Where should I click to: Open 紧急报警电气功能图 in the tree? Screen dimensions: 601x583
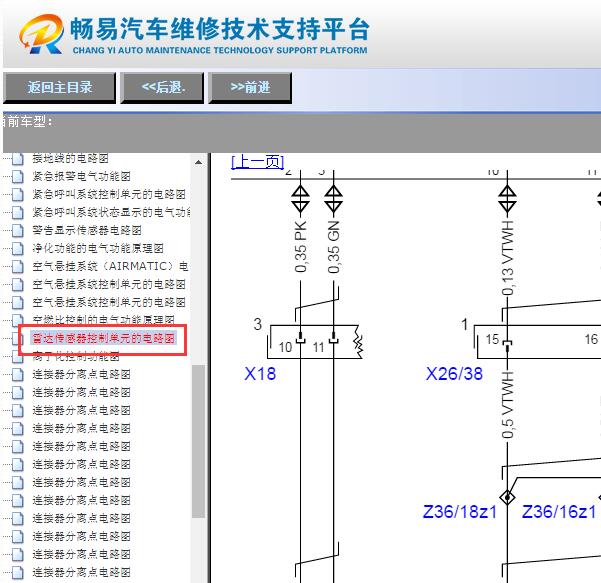tap(82, 176)
